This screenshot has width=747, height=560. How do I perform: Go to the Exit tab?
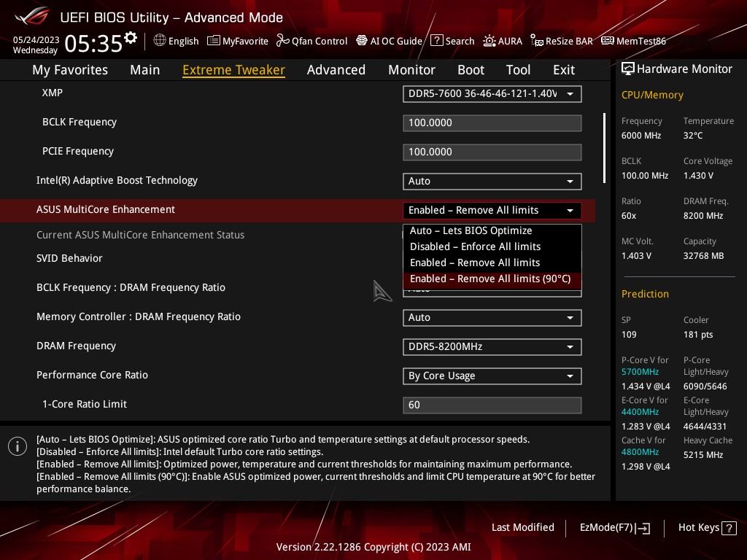tap(564, 70)
